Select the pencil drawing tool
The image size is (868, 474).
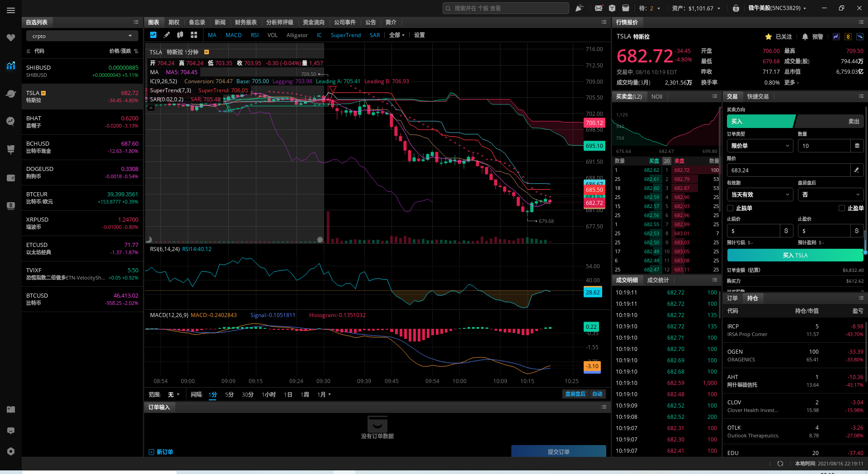(x=167, y=35)
